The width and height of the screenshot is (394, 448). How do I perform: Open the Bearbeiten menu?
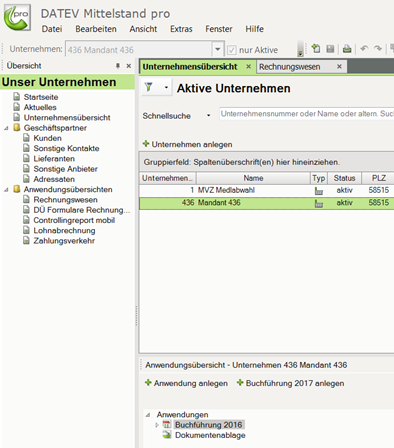click(x=96, y=29)
